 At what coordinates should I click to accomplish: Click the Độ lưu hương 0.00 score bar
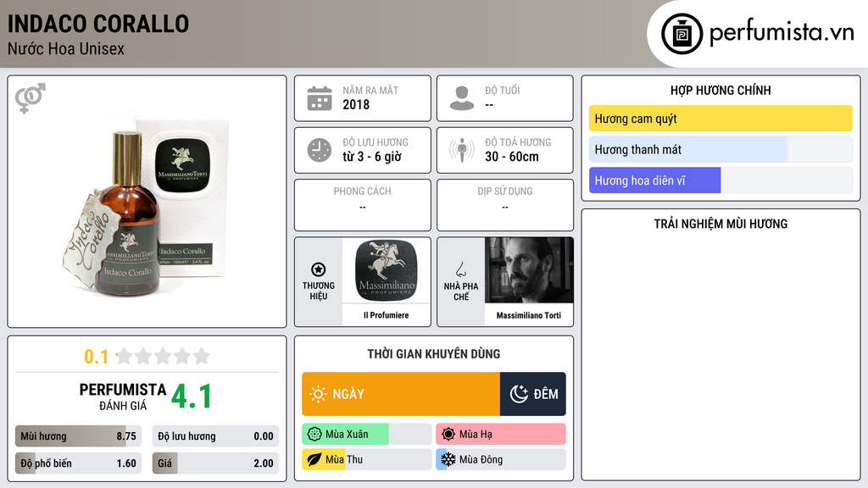215,436
